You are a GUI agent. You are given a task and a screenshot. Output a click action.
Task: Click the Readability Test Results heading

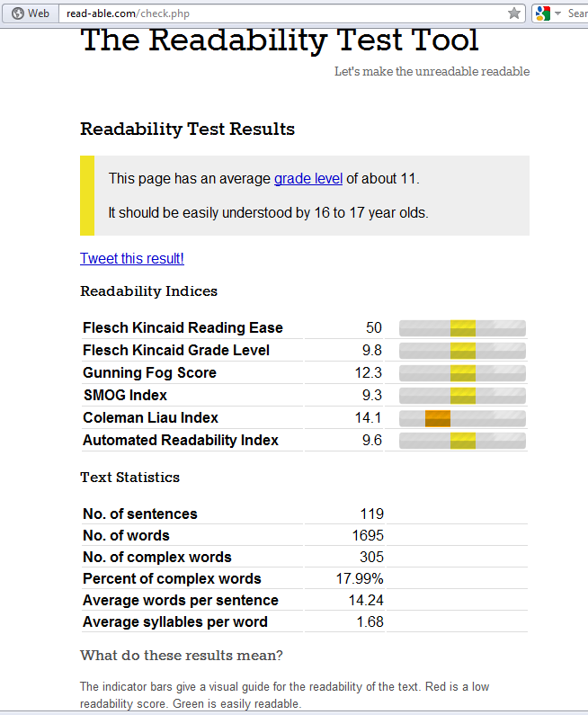pyautogui.click(x=187, y=129)
